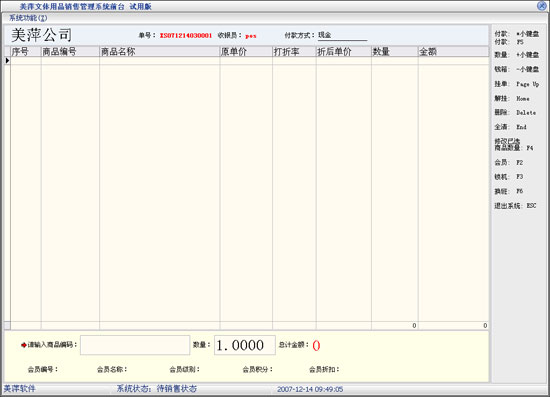This screenshot has width=550, height=397.
Task: Click the 删除 Delete shortcut label
Action: click(515, 113)
